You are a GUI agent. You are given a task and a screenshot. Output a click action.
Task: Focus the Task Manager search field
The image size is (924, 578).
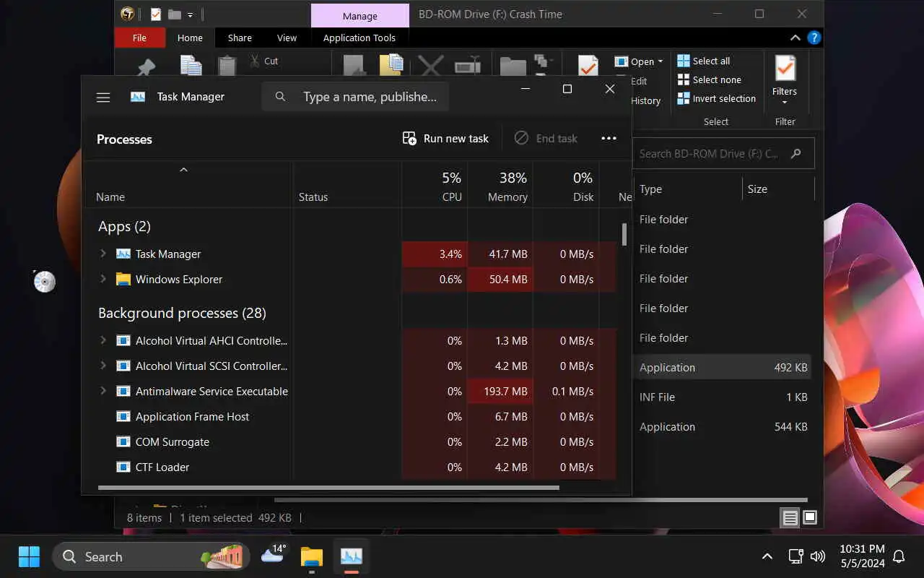click(355, 96)
